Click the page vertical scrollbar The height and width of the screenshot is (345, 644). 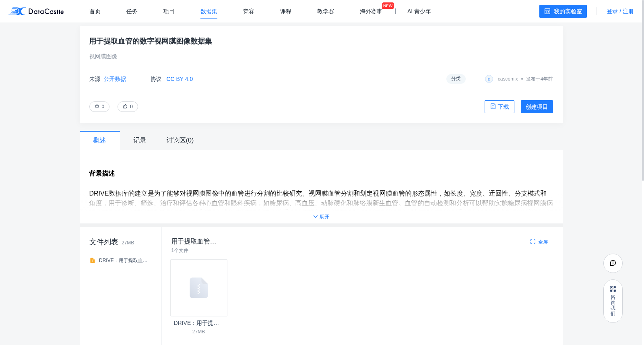point(642,91)
